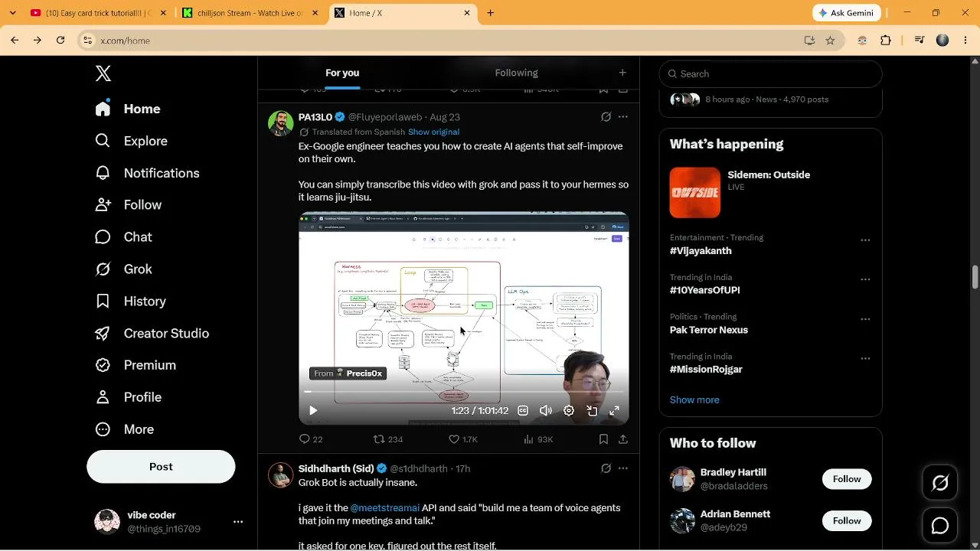
Task: Open more options on PA13LO's post
Action: (623, 117)
